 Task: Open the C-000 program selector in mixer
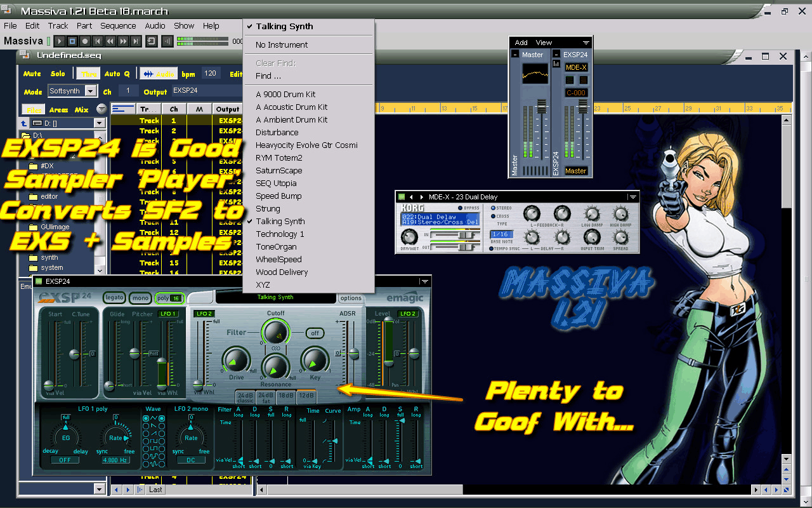click(576, 93)
